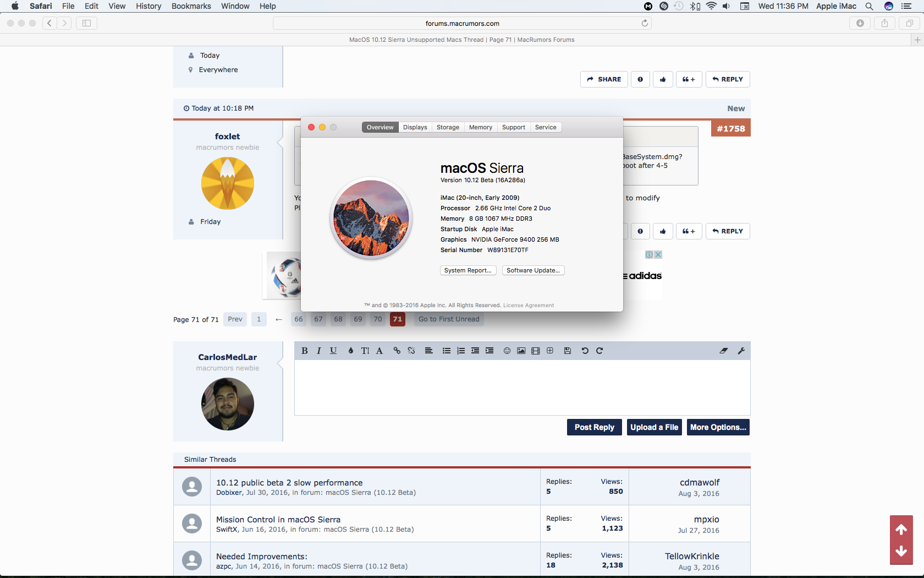The image size is (924, 578).
Task: Click in the reply text area
Action: (522, 388)
